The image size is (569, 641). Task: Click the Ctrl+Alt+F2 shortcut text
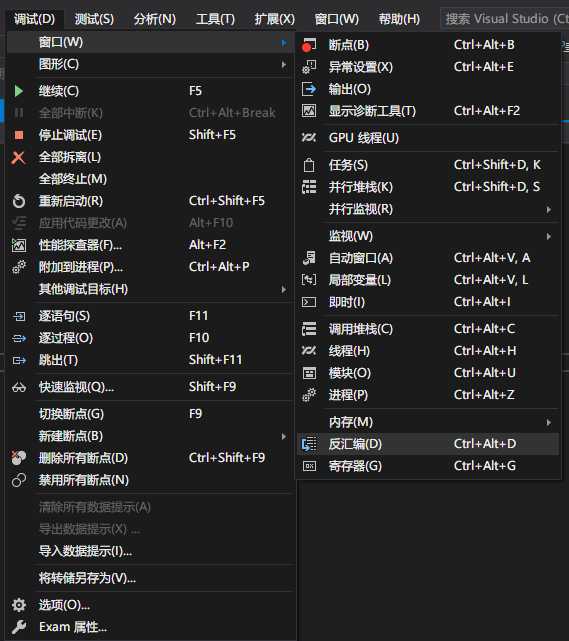tap(487, 111)
